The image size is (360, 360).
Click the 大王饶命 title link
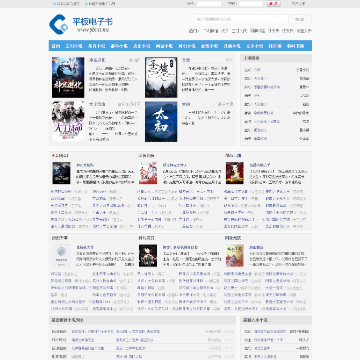97,104
